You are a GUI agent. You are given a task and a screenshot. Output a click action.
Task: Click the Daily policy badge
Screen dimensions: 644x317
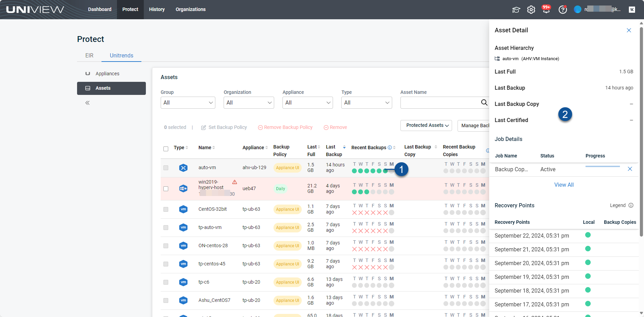281,189
